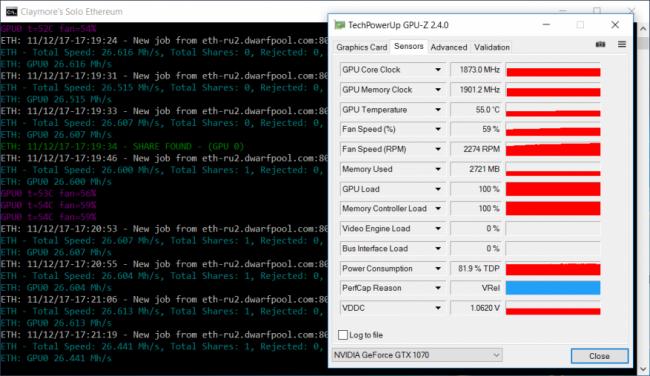650x376 pixels.
Task: Expand the Fan Speed (RPM) dropdown
Action: click(x=438, y=149)
